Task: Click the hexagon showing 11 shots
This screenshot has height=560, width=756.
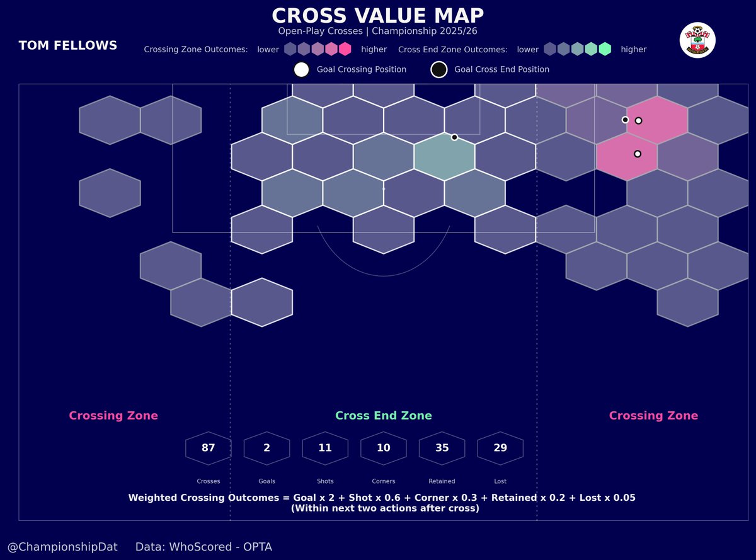Action: tap(325, 448)
